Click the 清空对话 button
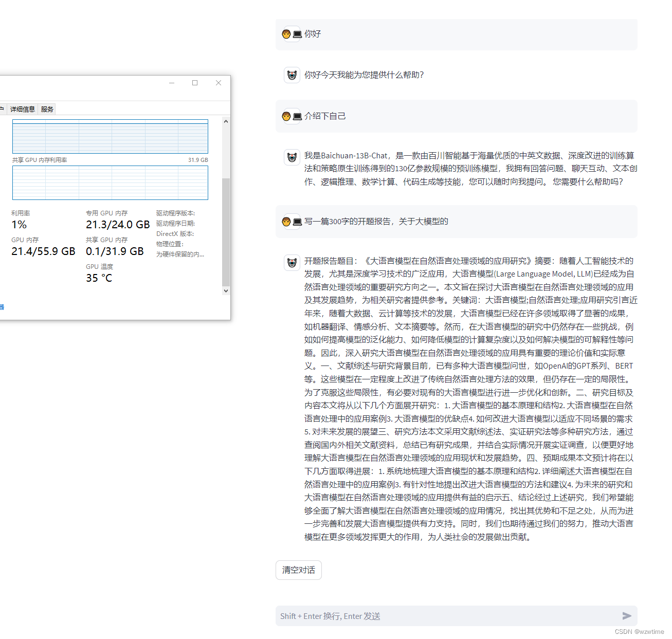Screen dimensions: 672x639 coord(298,570)
